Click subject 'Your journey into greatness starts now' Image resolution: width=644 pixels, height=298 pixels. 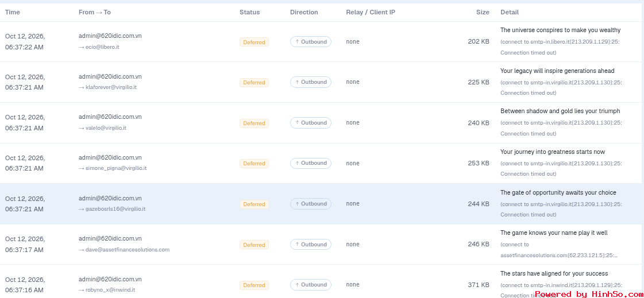[x=553, y=152]
